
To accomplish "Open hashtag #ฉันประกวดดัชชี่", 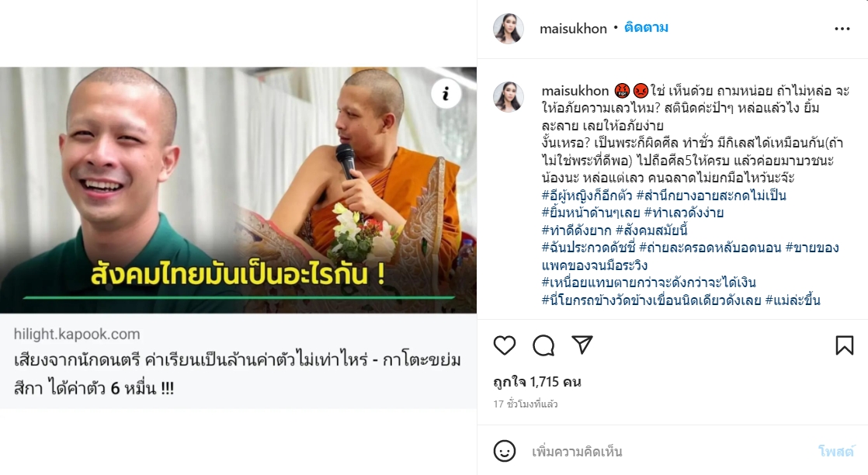I will click(x=589, y=248).
